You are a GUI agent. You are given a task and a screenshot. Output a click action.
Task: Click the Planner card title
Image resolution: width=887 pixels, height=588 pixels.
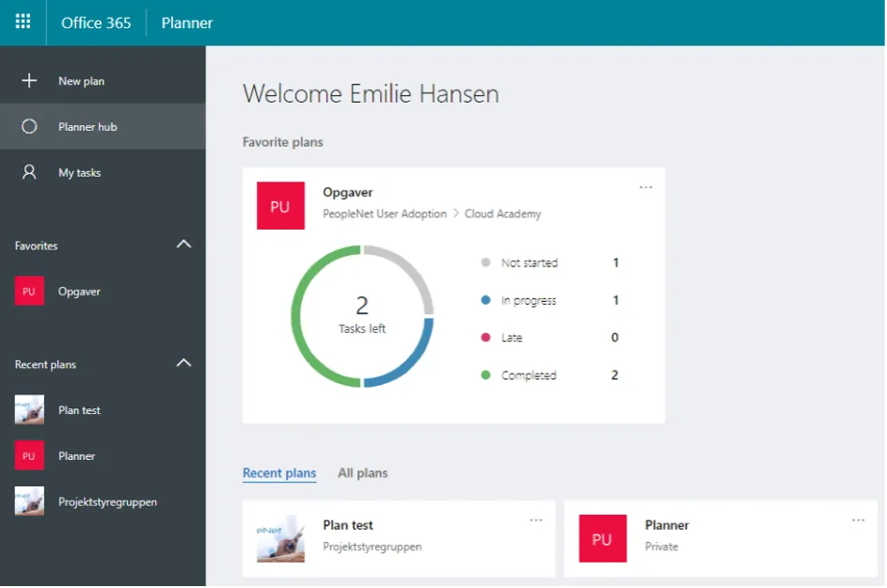tap(667, 525)
